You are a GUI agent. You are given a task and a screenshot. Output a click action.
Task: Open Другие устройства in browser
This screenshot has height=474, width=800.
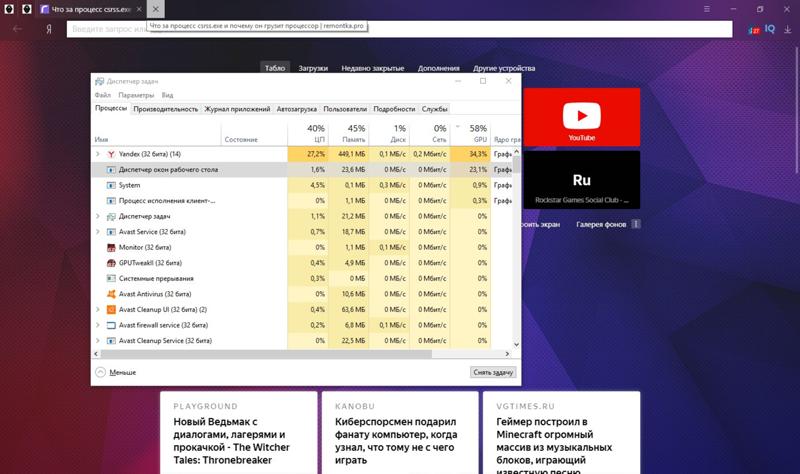[504, 68]
